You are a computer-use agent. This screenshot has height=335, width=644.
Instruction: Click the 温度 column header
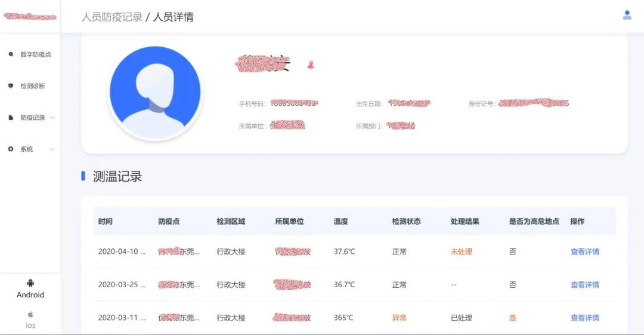point(340,222)
